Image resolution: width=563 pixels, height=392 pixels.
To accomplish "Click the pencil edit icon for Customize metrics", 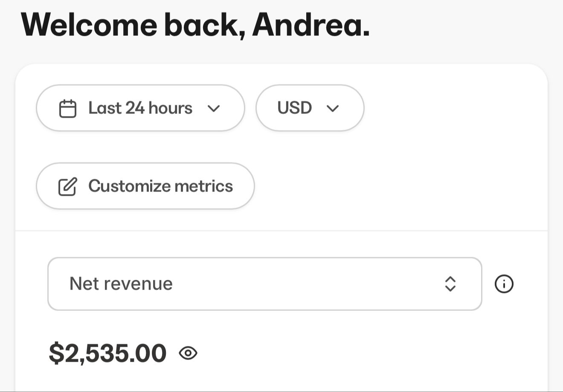I will pos(67,186).
